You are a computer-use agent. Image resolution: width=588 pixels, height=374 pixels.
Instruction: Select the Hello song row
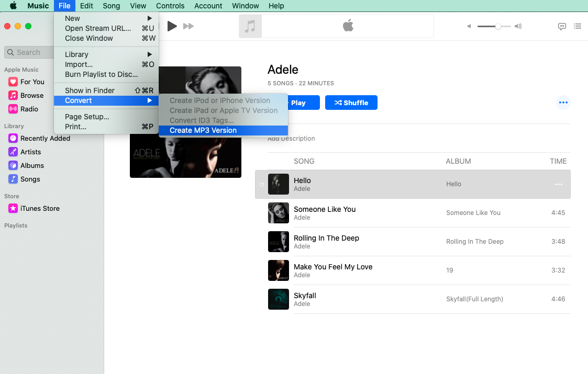click(413, 184)
